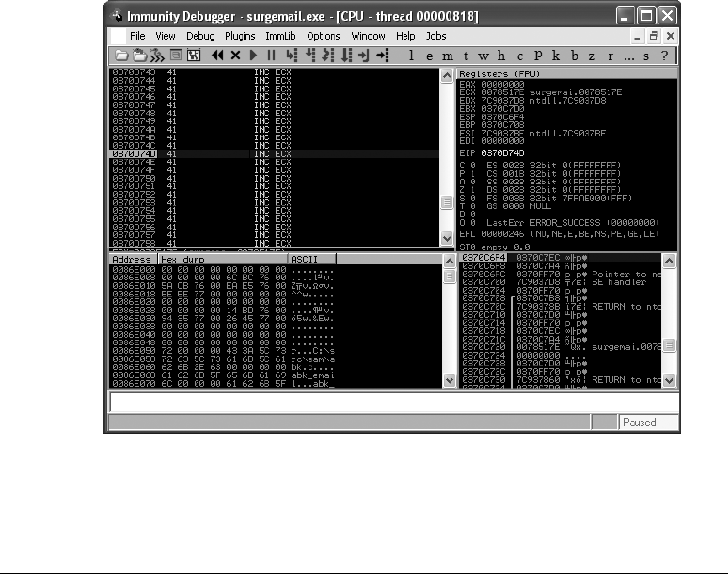The width and height of the screenshot is (728, 574).
Task: Click the Hex dump column header
Action: tap(223, 259)
